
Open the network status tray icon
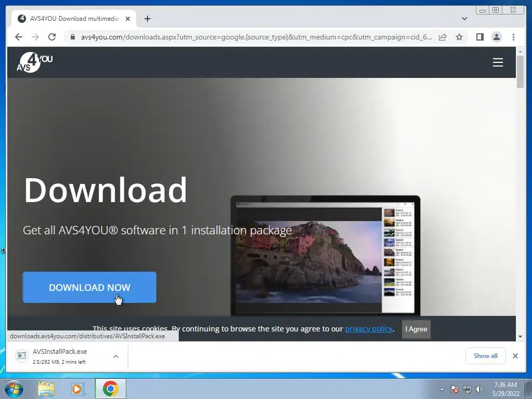point(467,389)
